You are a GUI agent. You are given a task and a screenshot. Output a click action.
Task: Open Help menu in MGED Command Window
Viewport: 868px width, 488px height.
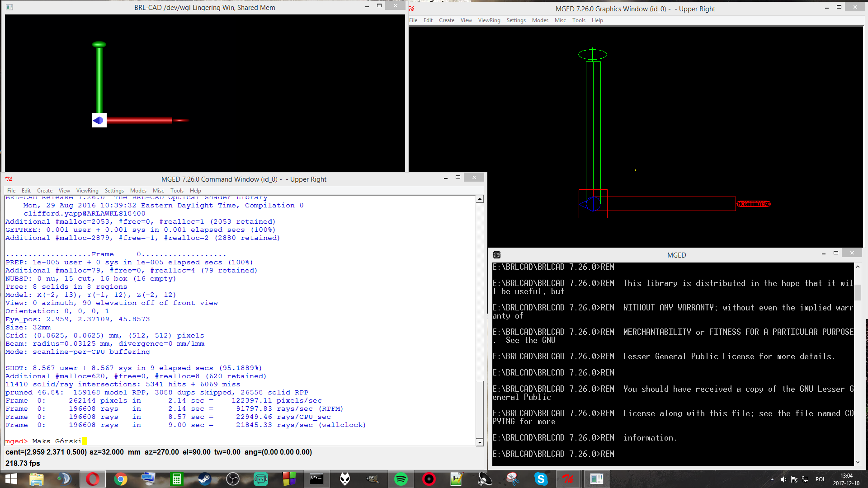(x=195, y=191)
